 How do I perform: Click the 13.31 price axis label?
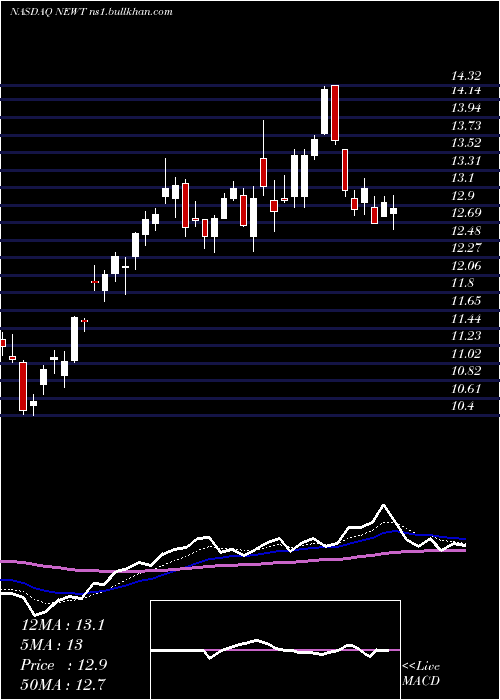(x=467, y=161)
